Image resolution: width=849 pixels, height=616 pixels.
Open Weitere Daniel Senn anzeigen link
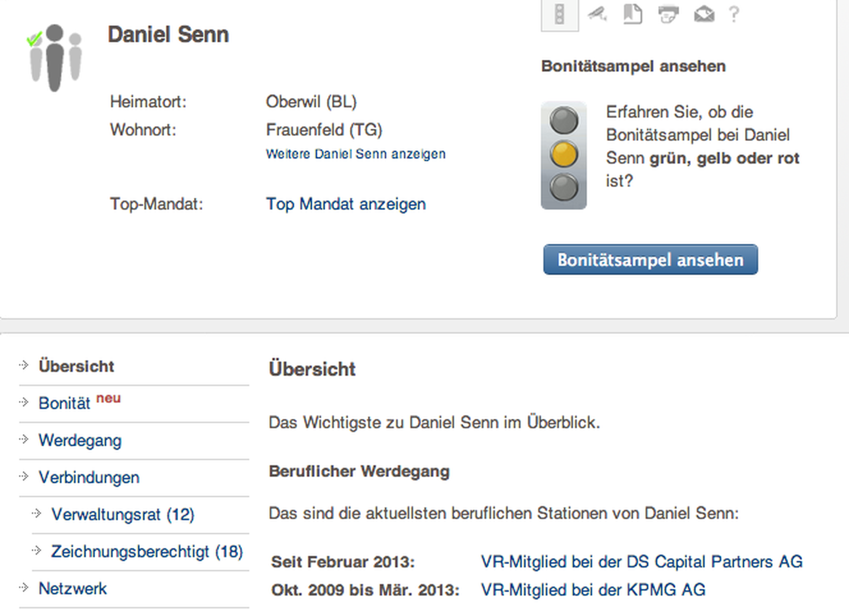(x=355, y=154)
